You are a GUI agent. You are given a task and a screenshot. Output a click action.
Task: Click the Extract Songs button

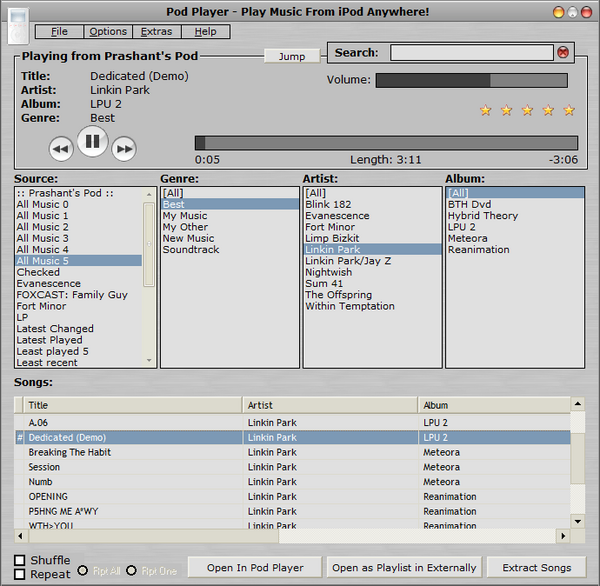[536, 567]
